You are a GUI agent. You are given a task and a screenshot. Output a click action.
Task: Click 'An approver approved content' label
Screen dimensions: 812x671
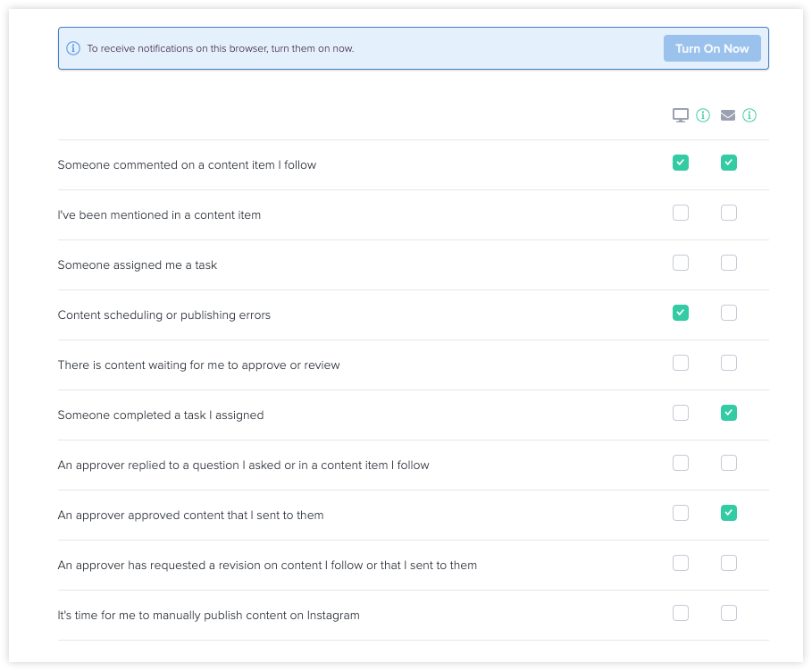(190, 515)
